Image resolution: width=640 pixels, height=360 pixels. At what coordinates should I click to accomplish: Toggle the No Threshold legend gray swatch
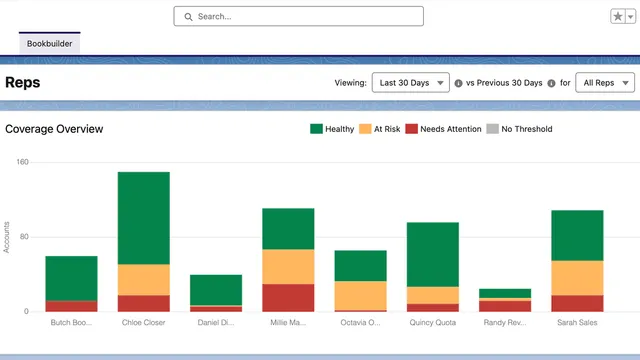493,129
